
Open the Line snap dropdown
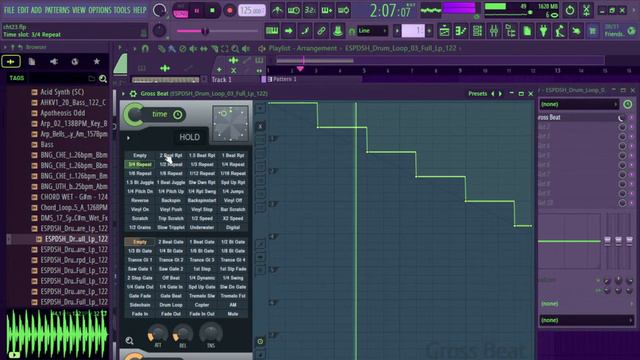(372, 31)
